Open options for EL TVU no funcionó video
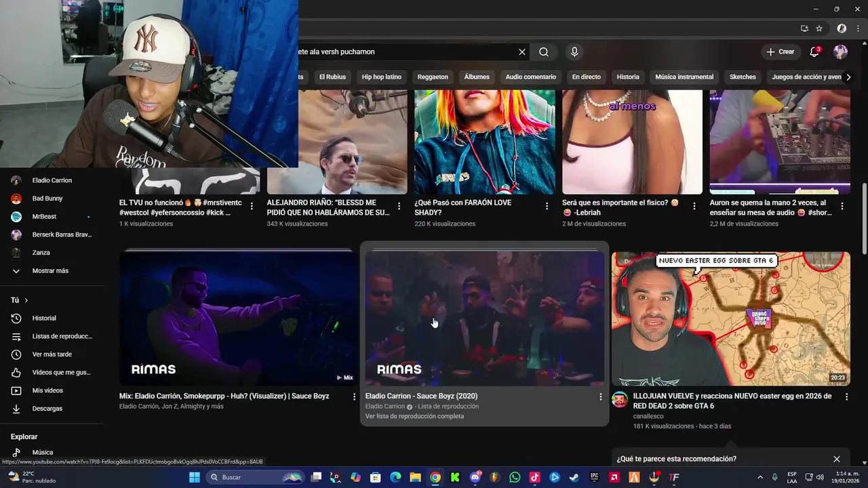Viewport: 868px width, 488px height. pyautogui.click(x=252, y=206)
